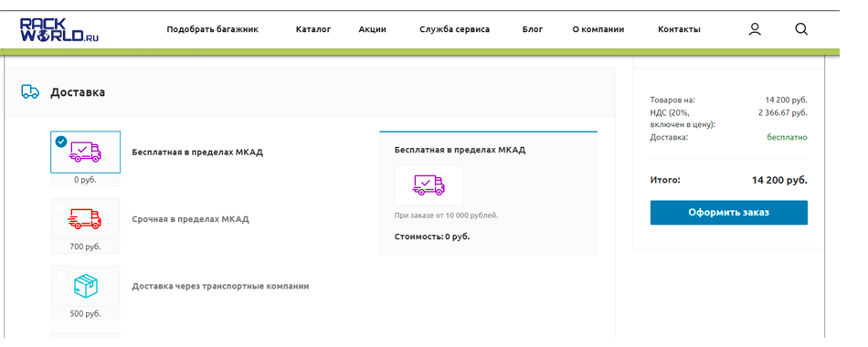The image size is (868, 347).
Task: Click the 'Оформить заказ' button
Action: click(728, 213)
